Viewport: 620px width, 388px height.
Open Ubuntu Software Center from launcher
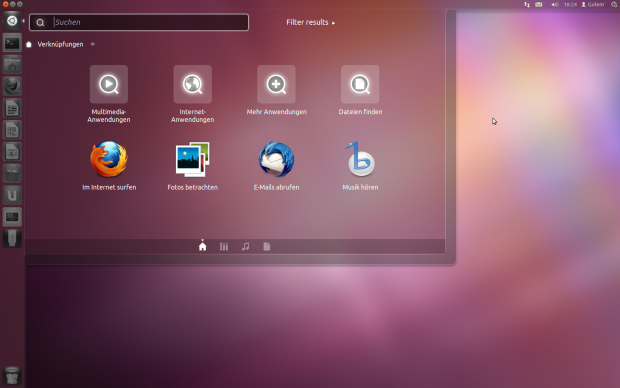[x=12, y=173]
